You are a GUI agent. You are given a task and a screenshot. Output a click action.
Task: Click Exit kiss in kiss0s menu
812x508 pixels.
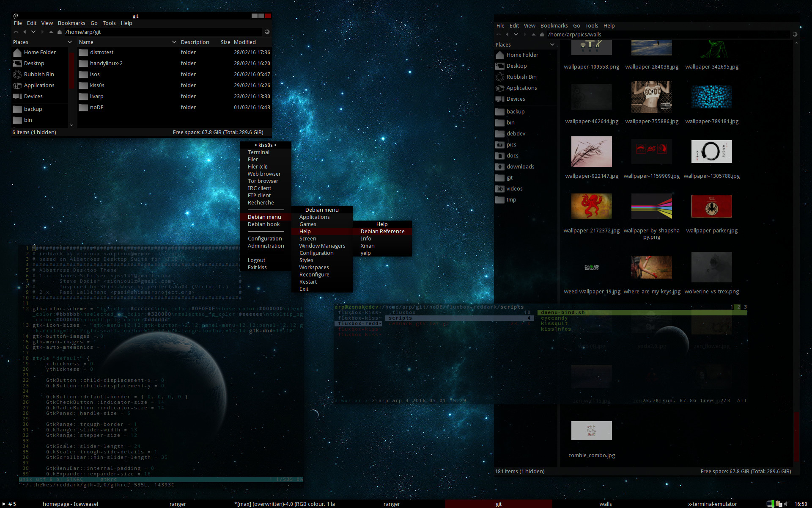(266, 267)
